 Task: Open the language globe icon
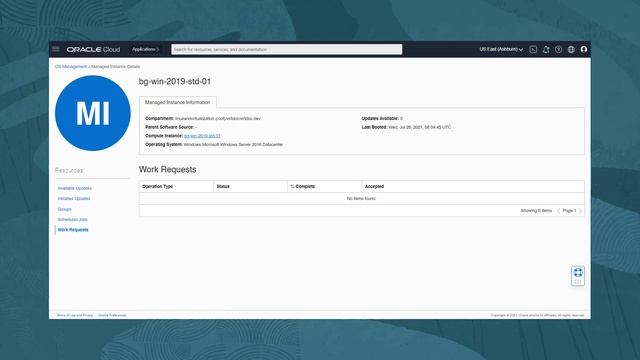coord(571,49)
